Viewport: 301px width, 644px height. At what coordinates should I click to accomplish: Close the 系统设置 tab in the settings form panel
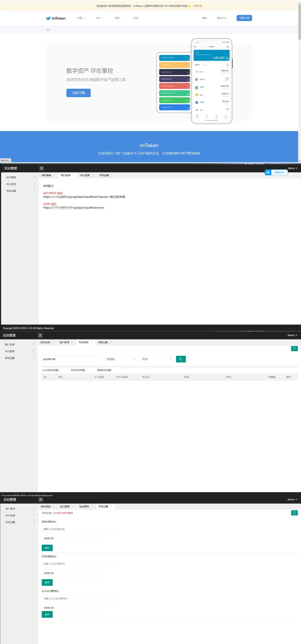pos(111,507)
